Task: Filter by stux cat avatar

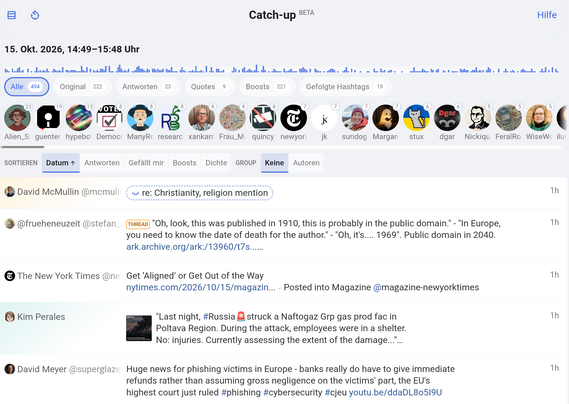Action: coord(416,118)
